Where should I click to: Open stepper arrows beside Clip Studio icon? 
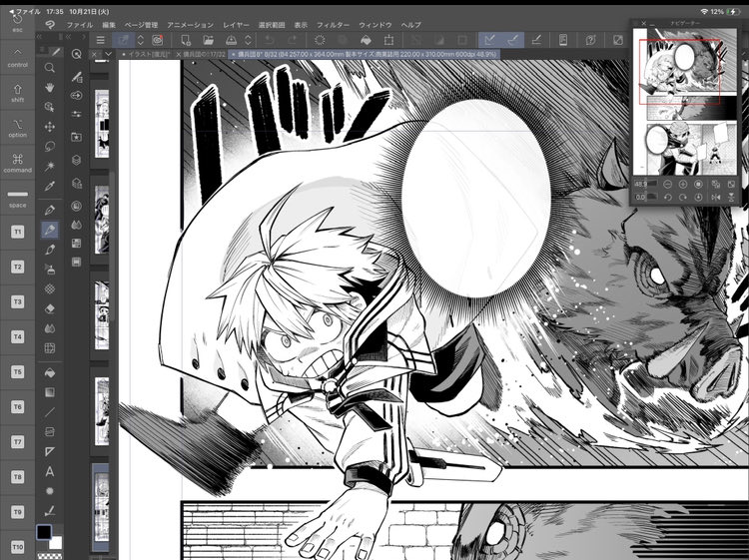tap(141, 40)
